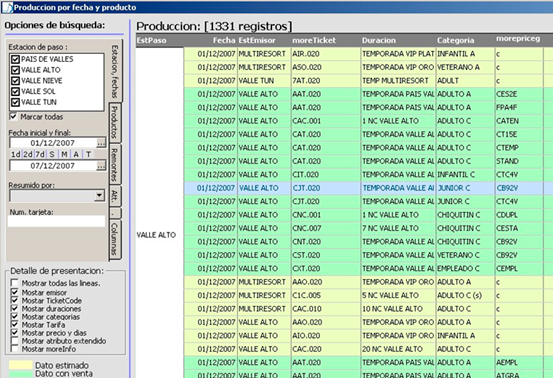Uncheck VALLE SOL station checkbox
Image resolution: width=553 pixels, height=378 pixels.
(x=15, y=91)
